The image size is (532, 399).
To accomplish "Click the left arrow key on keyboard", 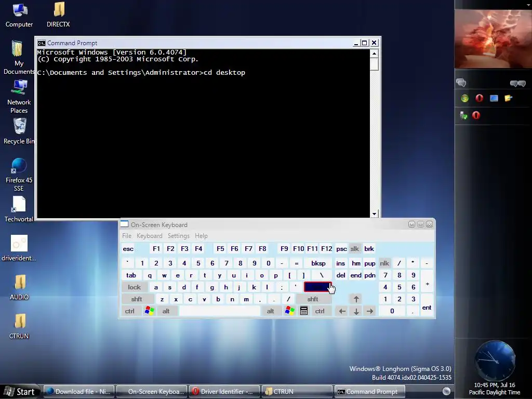I will click(342, 311).
